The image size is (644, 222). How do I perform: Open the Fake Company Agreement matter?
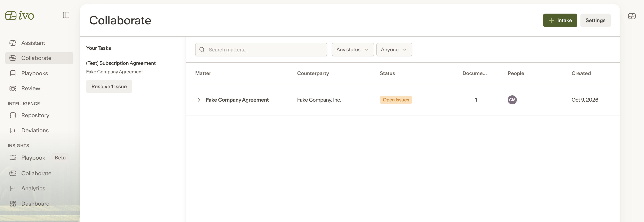(x=237, y=100)
